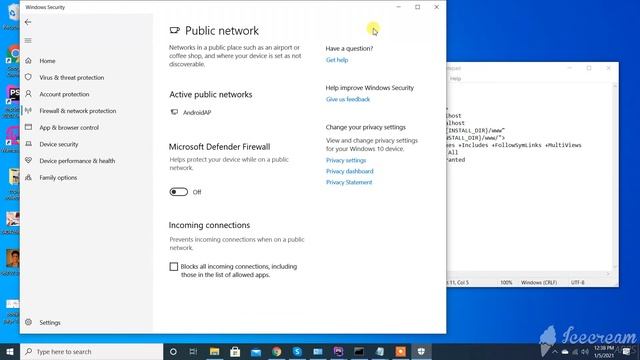Image resolution: width=640 pixels, height=360 pixels.
Task: Click the Family options people icon
Action: point(28,178)
